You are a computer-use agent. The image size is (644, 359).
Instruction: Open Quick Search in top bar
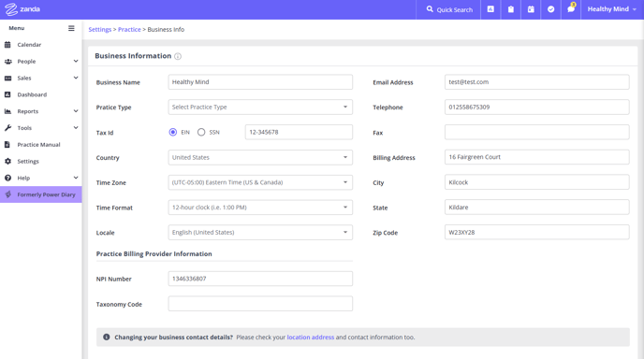(449, 9)
